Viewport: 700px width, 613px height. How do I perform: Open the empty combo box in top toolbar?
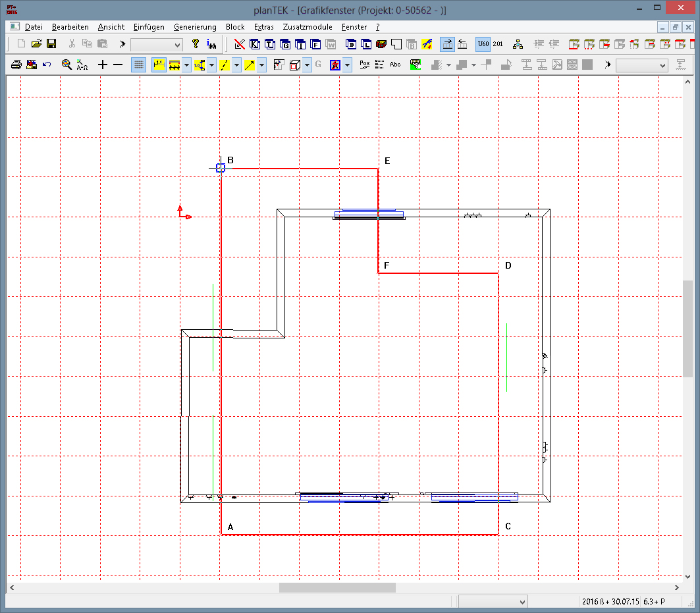(x=157, y=44)
